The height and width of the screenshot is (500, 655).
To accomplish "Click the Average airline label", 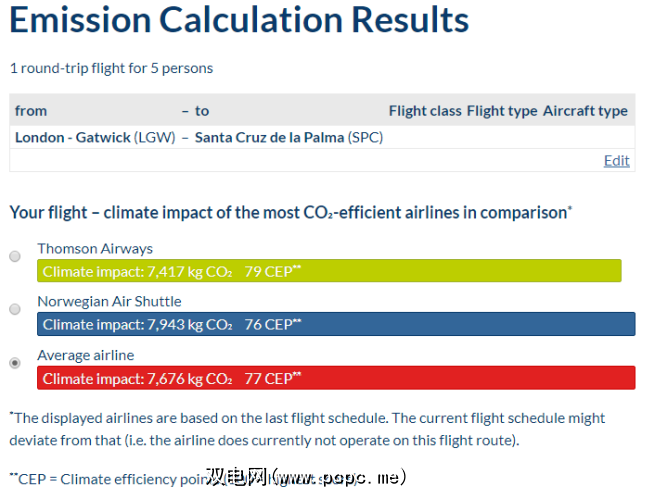I will coord(85,355).
